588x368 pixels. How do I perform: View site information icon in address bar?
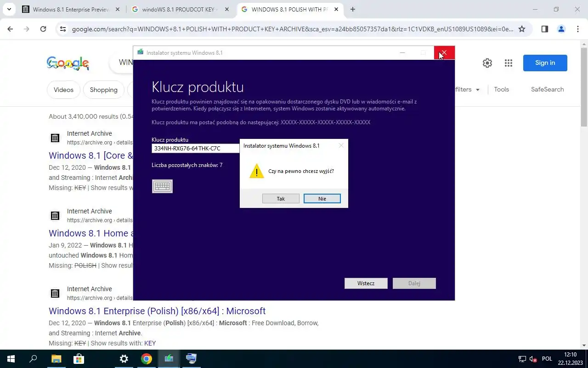[63, 29]
